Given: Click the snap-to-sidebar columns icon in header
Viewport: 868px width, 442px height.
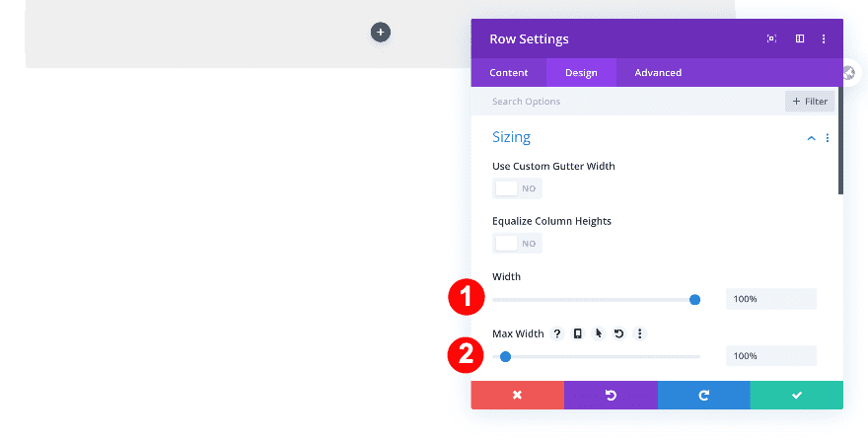Looking at the screenshot, I should pos(800,39).
